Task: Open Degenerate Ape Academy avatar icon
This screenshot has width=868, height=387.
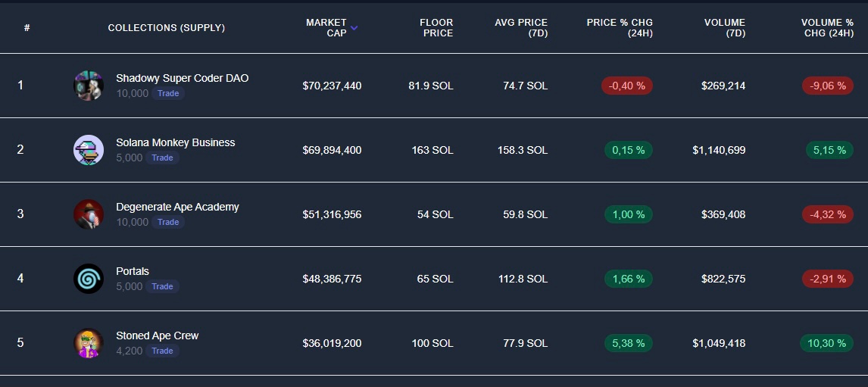Action: point(89,214)
